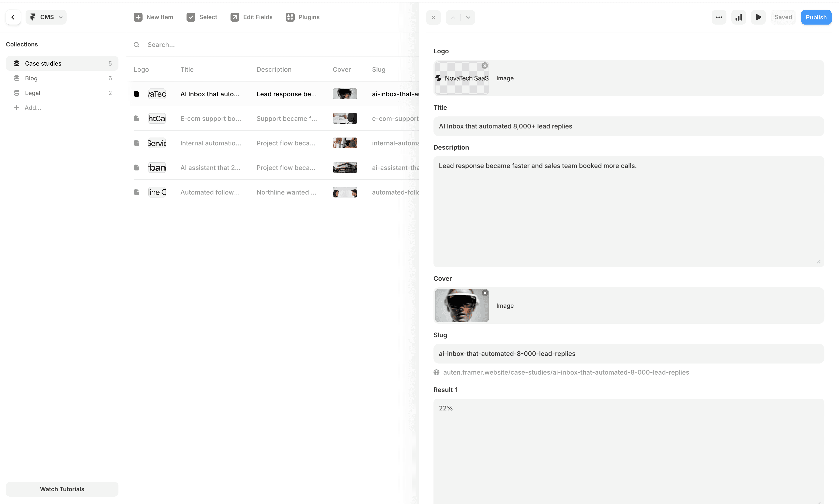
Task: Open the CMS dropdown menu
Action: click(x=46, y=17)
